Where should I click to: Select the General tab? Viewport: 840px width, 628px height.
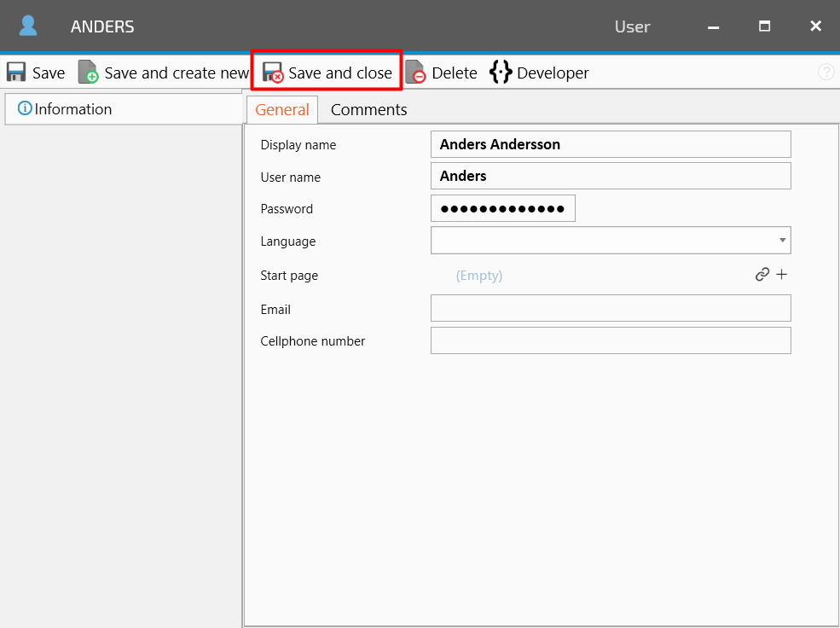pyautogui.click(x=282, y=109)
